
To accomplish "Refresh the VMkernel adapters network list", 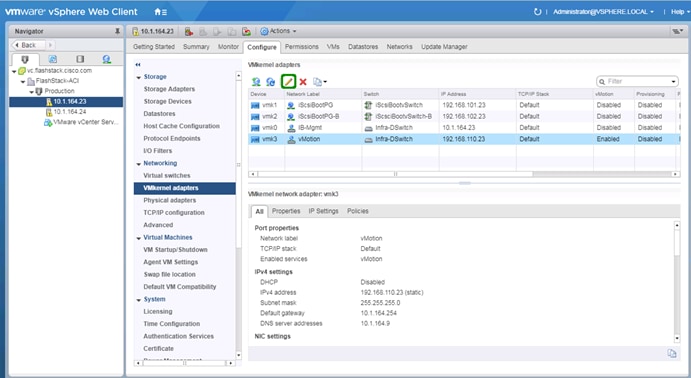I will (271, 82).
